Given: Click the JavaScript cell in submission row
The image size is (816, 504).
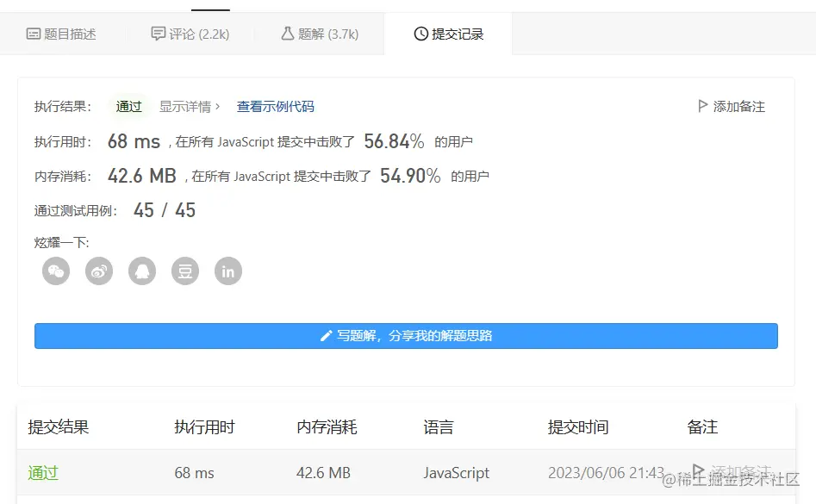Looking at the screenshot, I should pyautogui.click(x=457, y=473).
